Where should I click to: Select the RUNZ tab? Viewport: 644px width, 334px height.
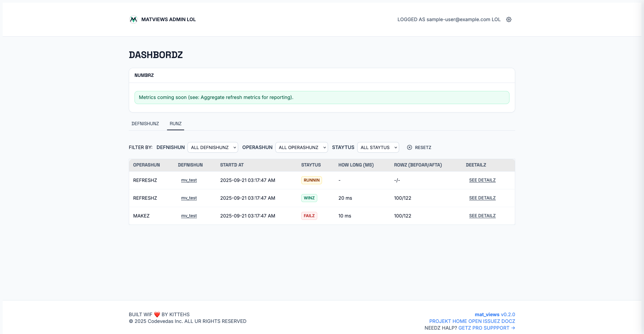pos(175,124)
